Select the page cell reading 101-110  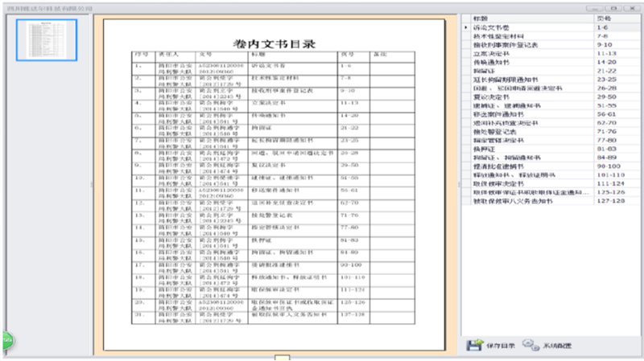pyautogui.click(x=617, y=174)
